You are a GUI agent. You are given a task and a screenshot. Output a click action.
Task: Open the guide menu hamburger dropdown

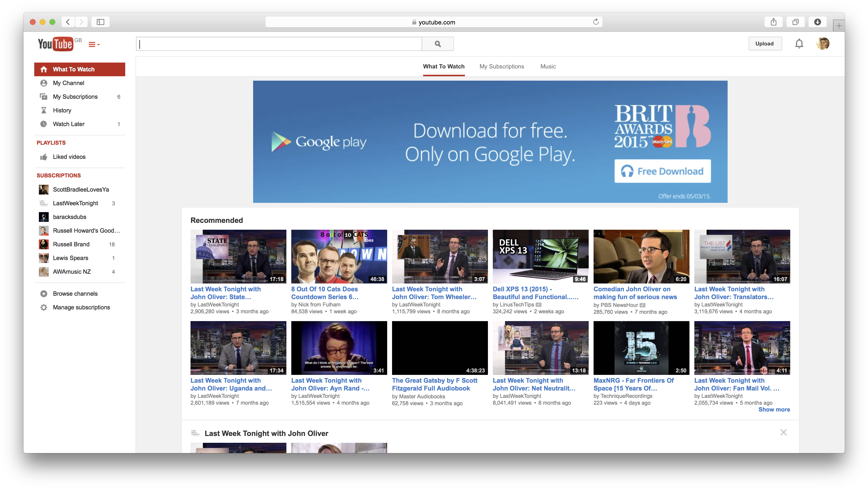coord(94,44)
